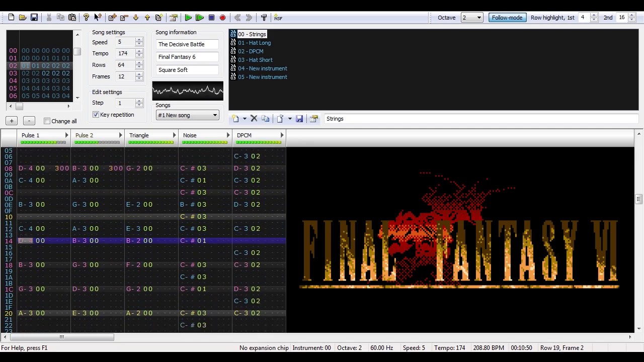Open module properties
This screenshot has width=644, height=362.
point(174,18)
